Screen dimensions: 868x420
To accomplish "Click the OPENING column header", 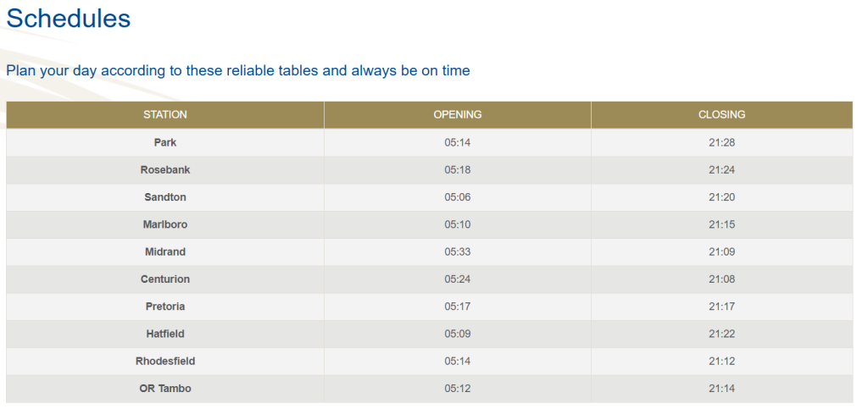I will (x=457, y=114).
